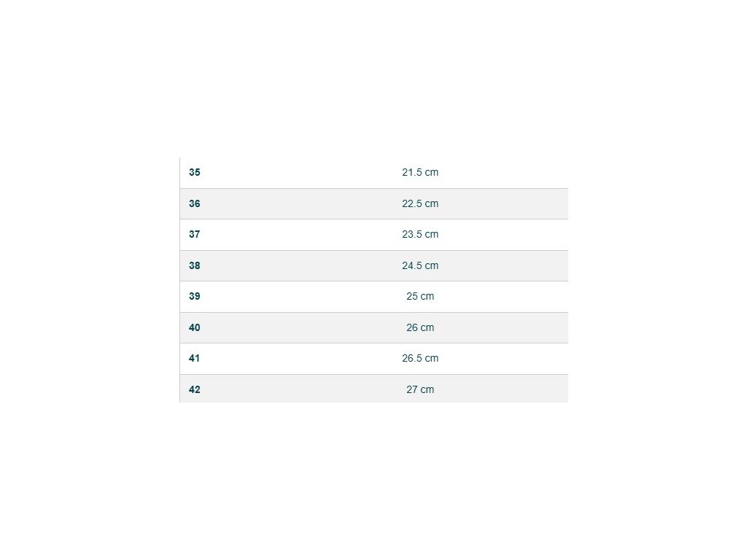The image size is (747, 560).
Task: Click the gray row containing size 38
Action: pyautogui.click(x=306, y=266)
